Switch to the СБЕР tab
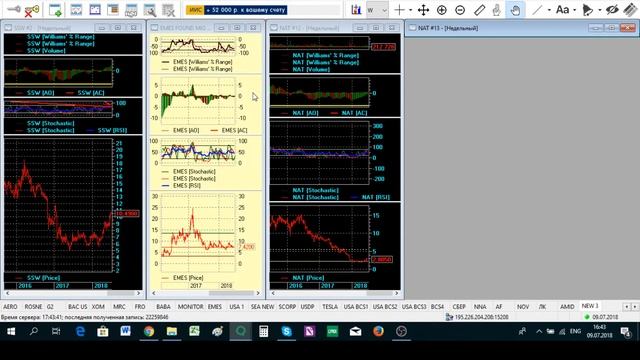This screenshot has width=640, height=360. [459, 307]
